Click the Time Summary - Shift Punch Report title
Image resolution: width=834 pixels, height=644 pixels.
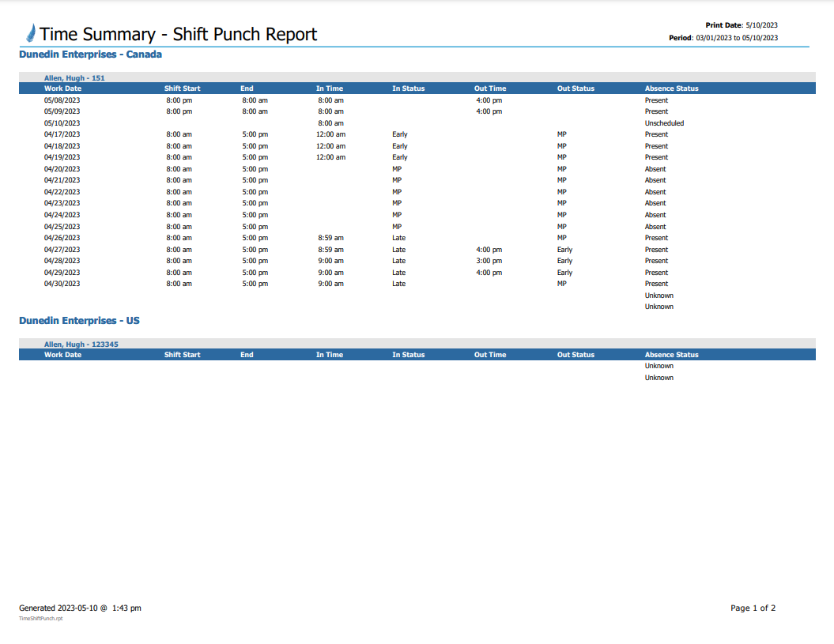tap(178, 34)
